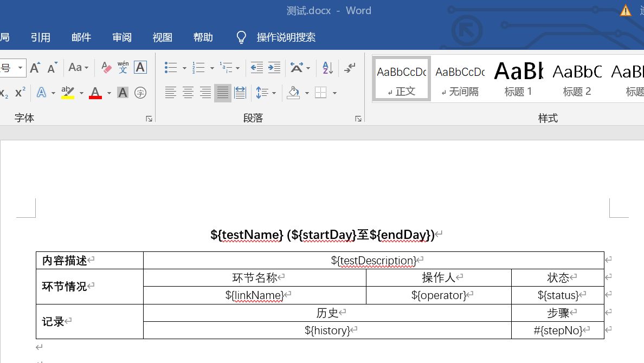This screenshot has width=644, height=363.
Task: Shrink font size with smaller A icon
Action: click(x=52, y=68)
